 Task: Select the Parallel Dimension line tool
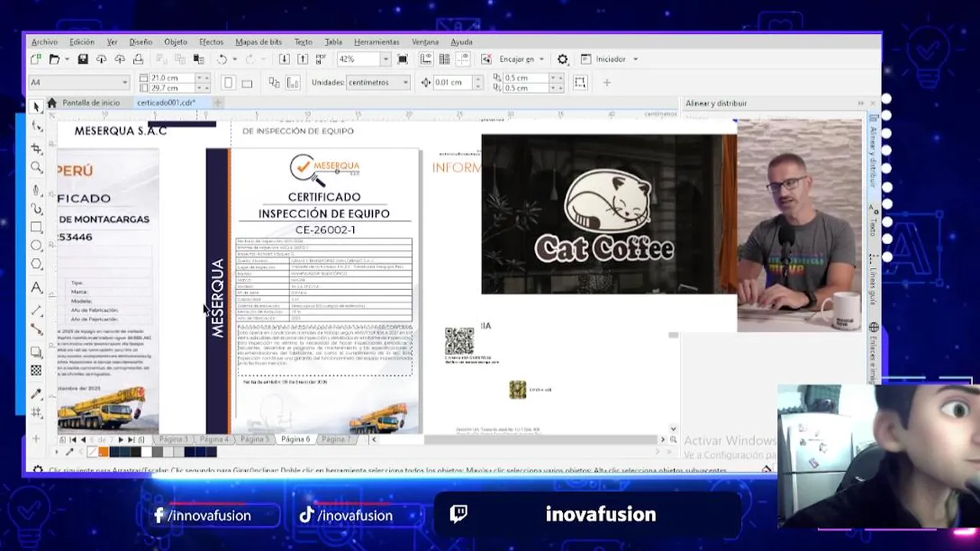point(36,310)
